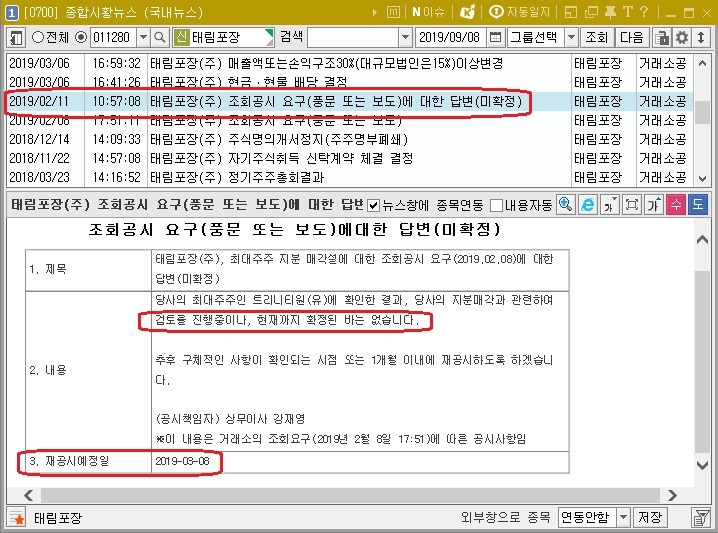Click the T font icon
This screenshot has width=718, height=533.
pyautogui.click(x=628, y=12)
